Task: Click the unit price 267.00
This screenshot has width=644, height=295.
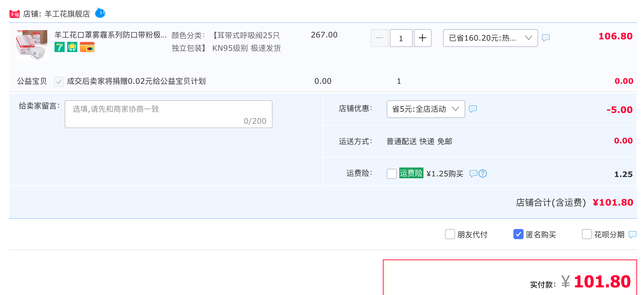Action: tap(324, 35)
